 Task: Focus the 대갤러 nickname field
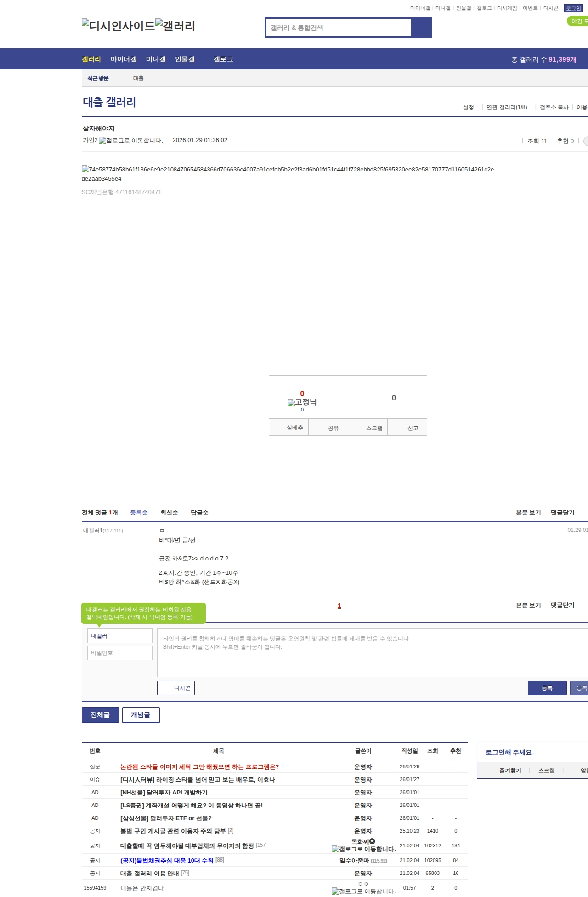click(120, 636)
